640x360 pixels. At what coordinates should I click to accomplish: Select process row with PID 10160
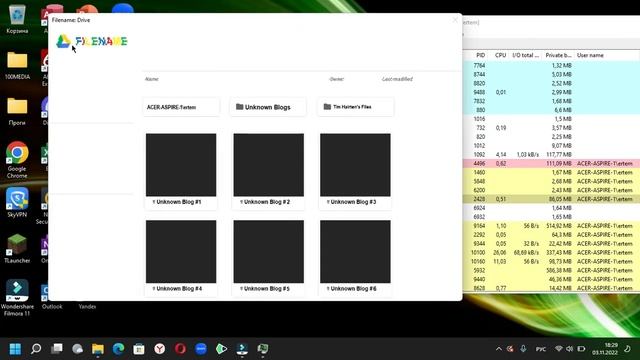point(551,261)
